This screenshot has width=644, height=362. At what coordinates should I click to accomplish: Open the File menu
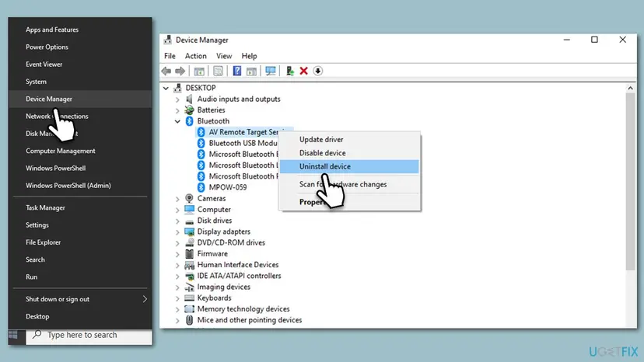click(170, 56)
